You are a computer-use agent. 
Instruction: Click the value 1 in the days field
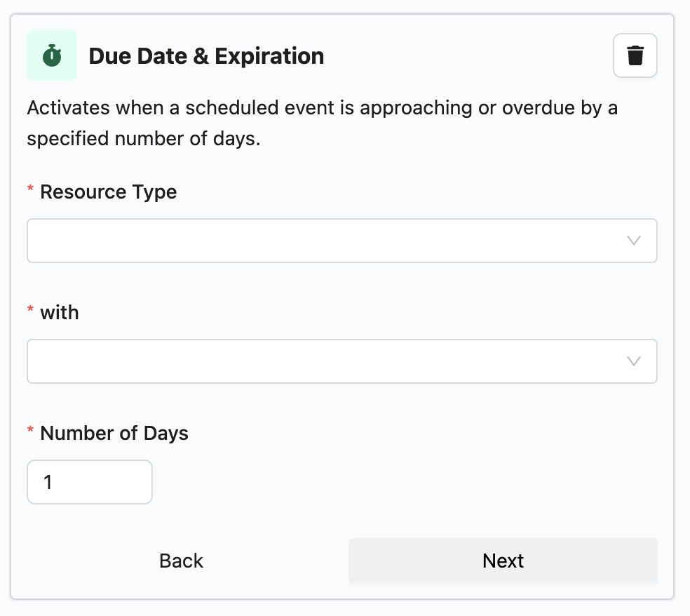pos(48,482)
